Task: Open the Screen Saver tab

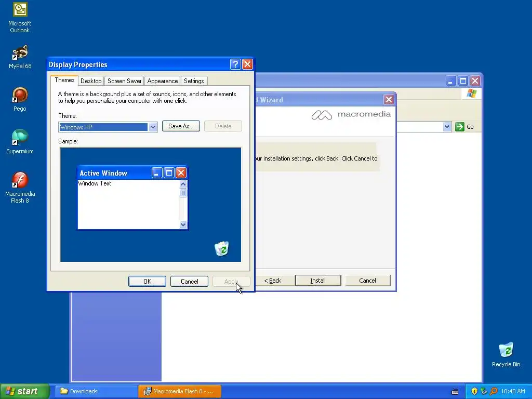Action: [125, 81]
